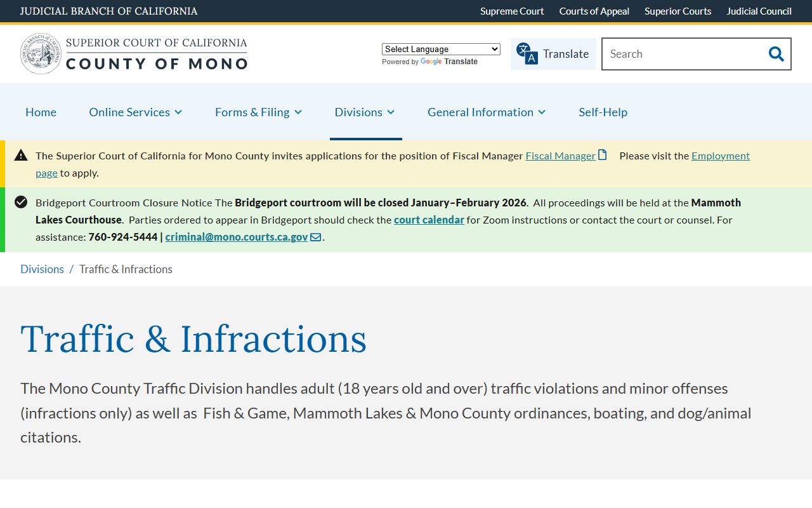812x508 pixels.
Task: Email criminal@mono.courts.ca.gov link
Action: pyautogui.click(x=237, y=237)
